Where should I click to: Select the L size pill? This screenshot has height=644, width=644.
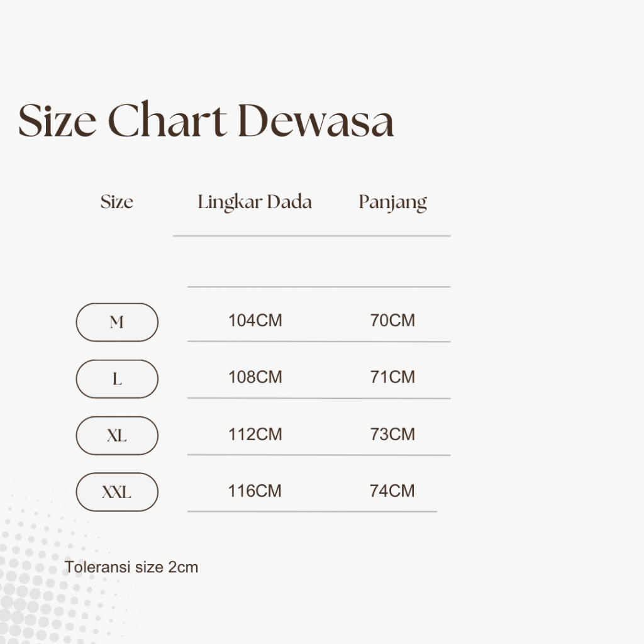tap(117, 379)
